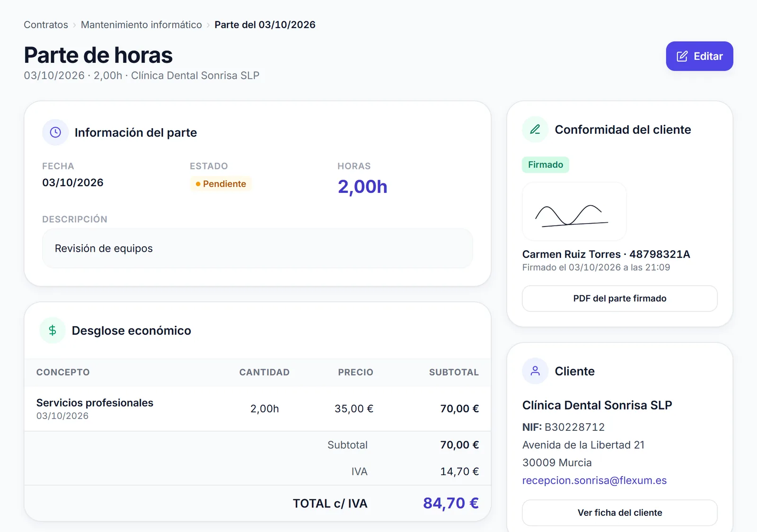The width and height of the screenshot is (757, 532).
Task: Open the Contratos breadcrumb link
Action: pos(46,25)
